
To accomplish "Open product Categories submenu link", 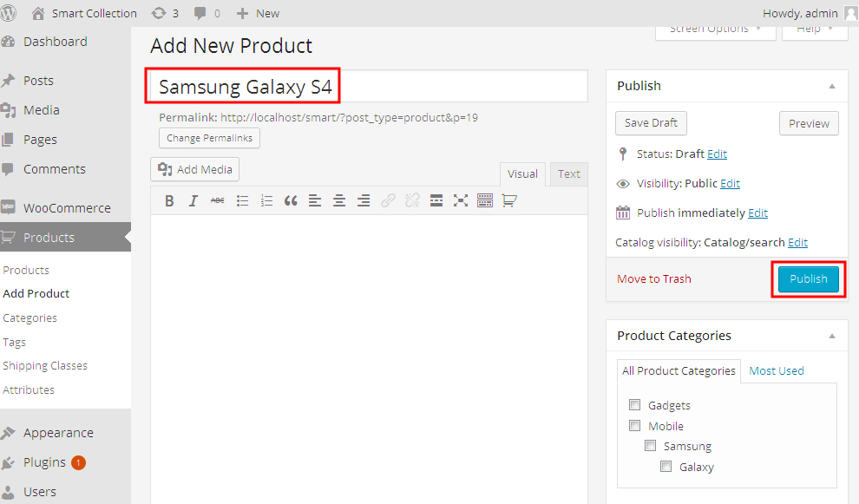I will click(30, 317).
